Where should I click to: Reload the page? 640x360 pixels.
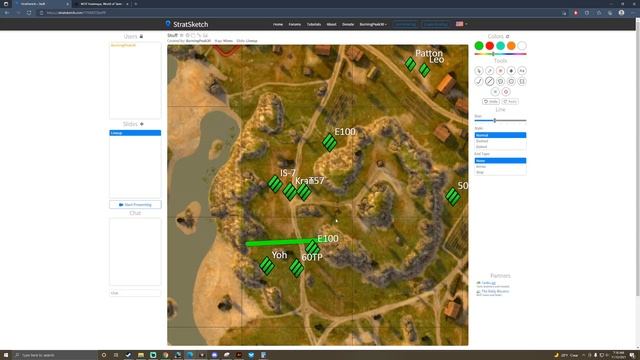29,13
